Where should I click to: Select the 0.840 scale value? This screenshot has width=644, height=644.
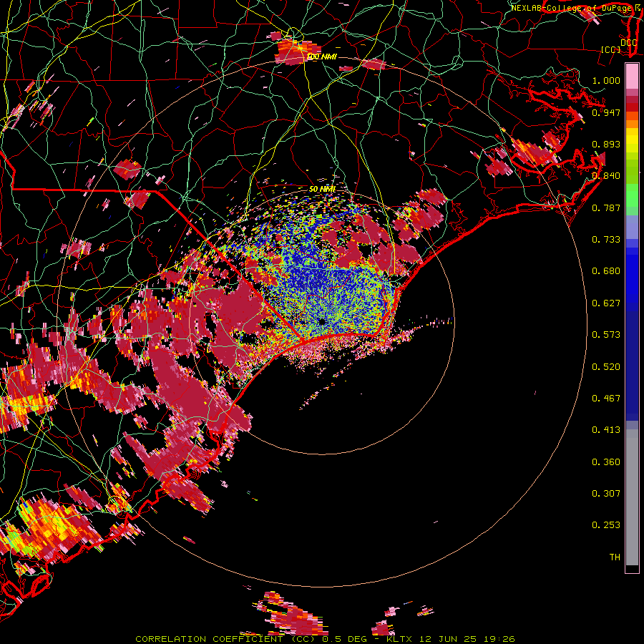[x=606, y=176]
